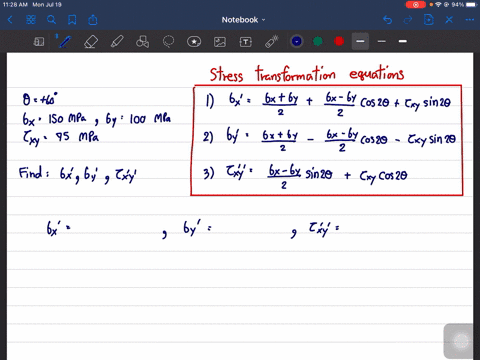Open the more options ellipsis menu
Screen dimensions: 480x360
470,20
